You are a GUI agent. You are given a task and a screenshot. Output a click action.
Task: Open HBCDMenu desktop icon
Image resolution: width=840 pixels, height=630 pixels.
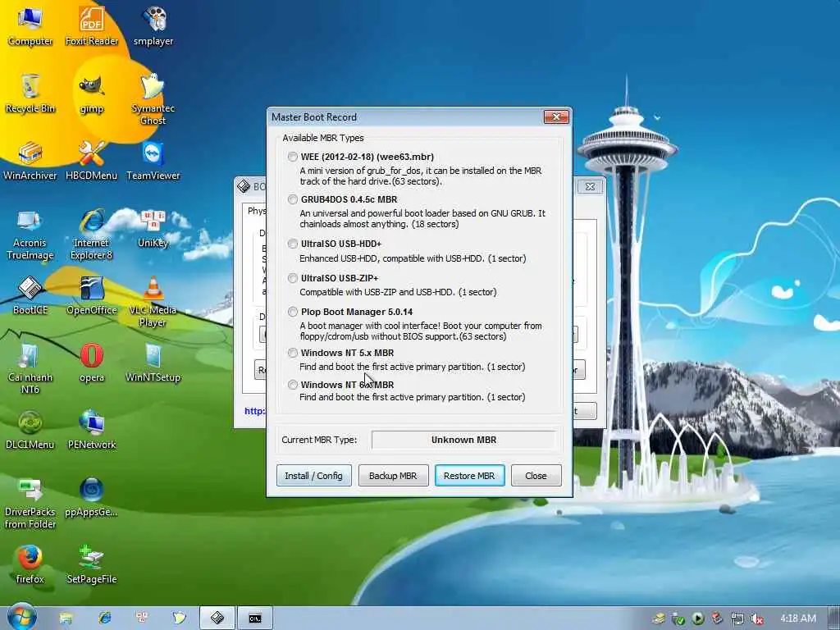[x=92, y=160]
